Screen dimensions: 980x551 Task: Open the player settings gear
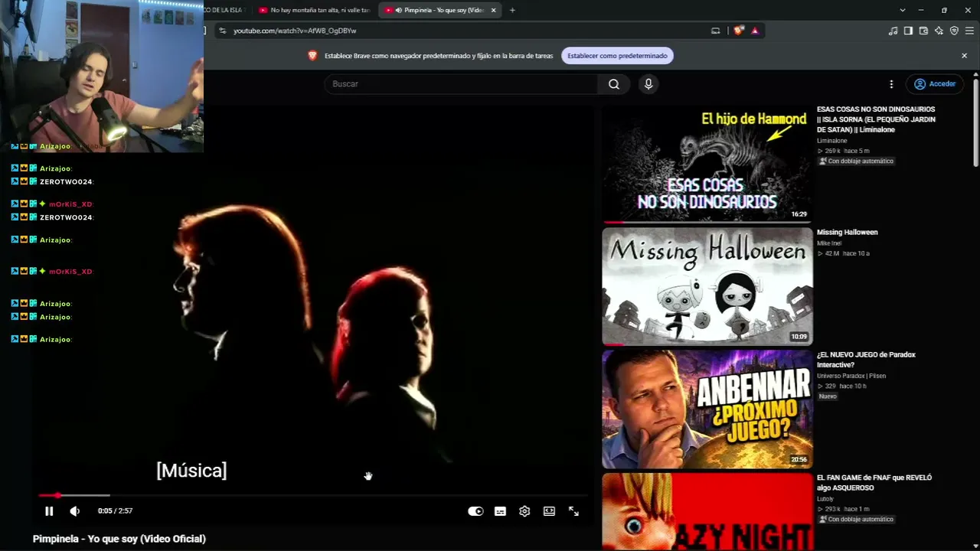524,511
